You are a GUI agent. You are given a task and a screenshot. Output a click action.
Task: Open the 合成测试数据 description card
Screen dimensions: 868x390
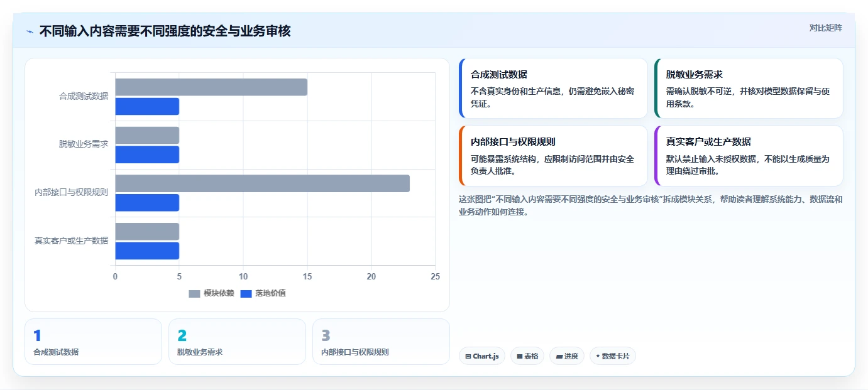553,89
